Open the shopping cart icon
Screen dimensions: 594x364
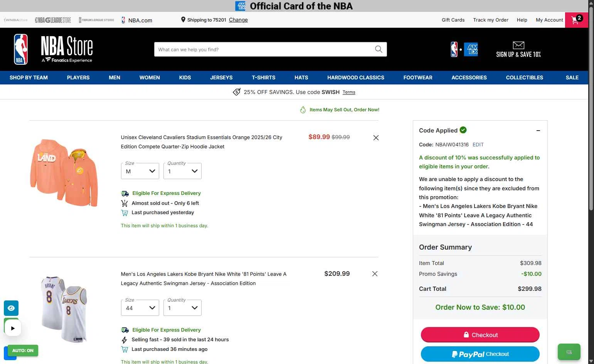pos(576,20)
